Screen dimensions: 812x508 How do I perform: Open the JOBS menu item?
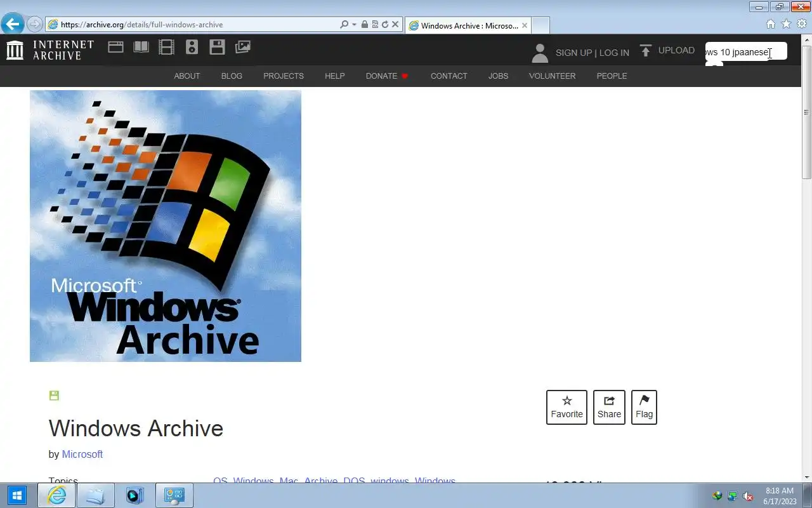pyautogui.click(x=498, y=76)
